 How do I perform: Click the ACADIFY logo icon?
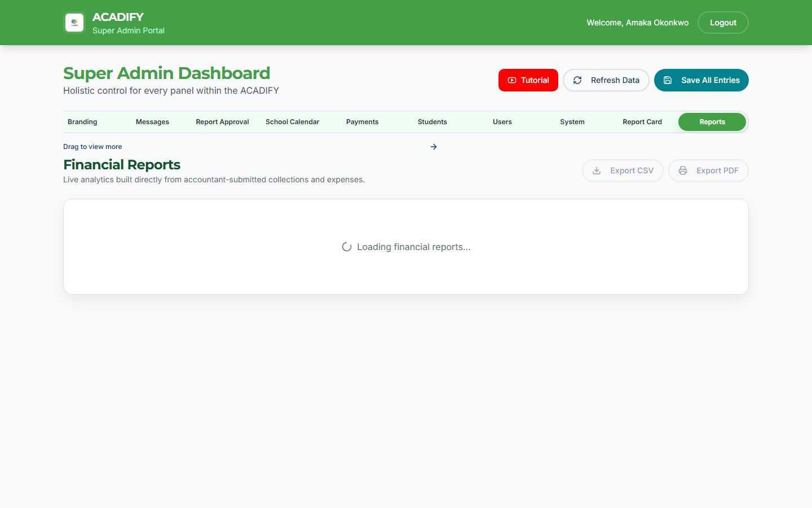click(x=74, y=23)
